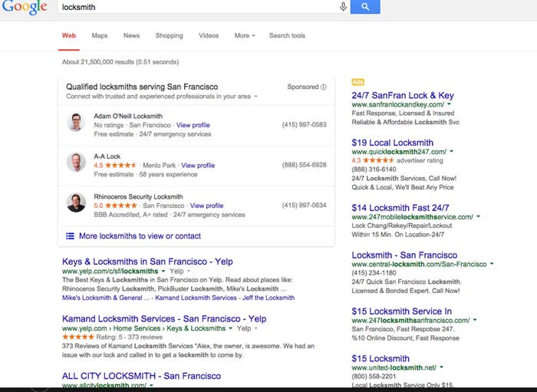
Task: Open $14 Locksmith Fast 24/7 ad
Action: point(400,208)
